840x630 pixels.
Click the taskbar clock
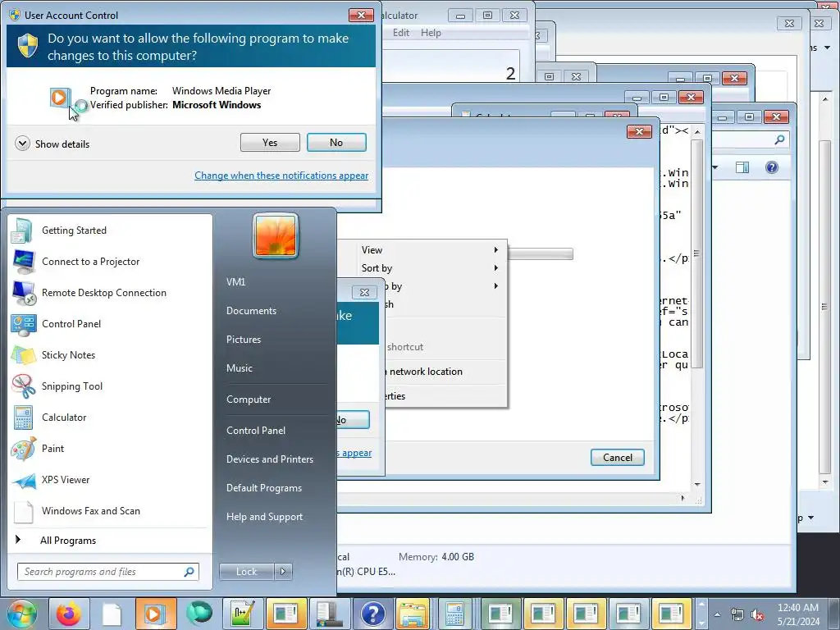pyautogui.click(x=798, y=614)
